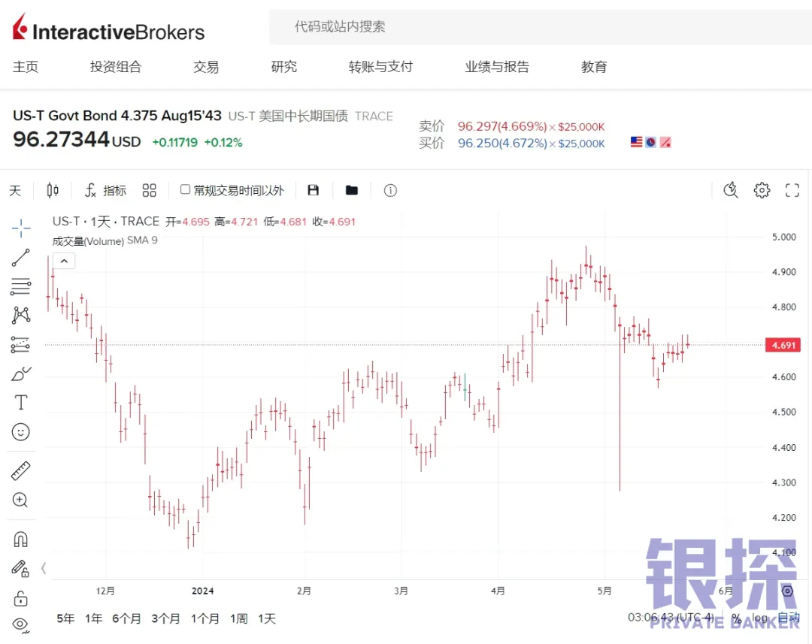Image resolution: width=812 pixels, height=644 pixels.
Task: Enter fullscreen chart mode
Action: click(x=792, y=190)
